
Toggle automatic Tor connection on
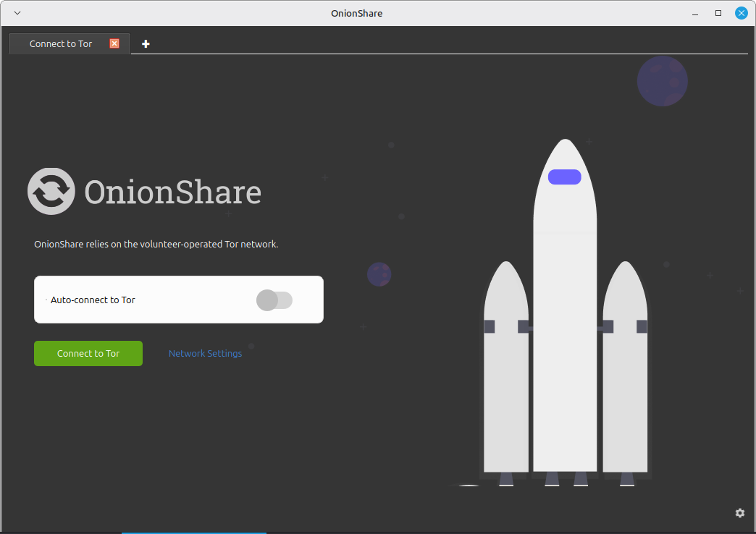pos(274,300)
